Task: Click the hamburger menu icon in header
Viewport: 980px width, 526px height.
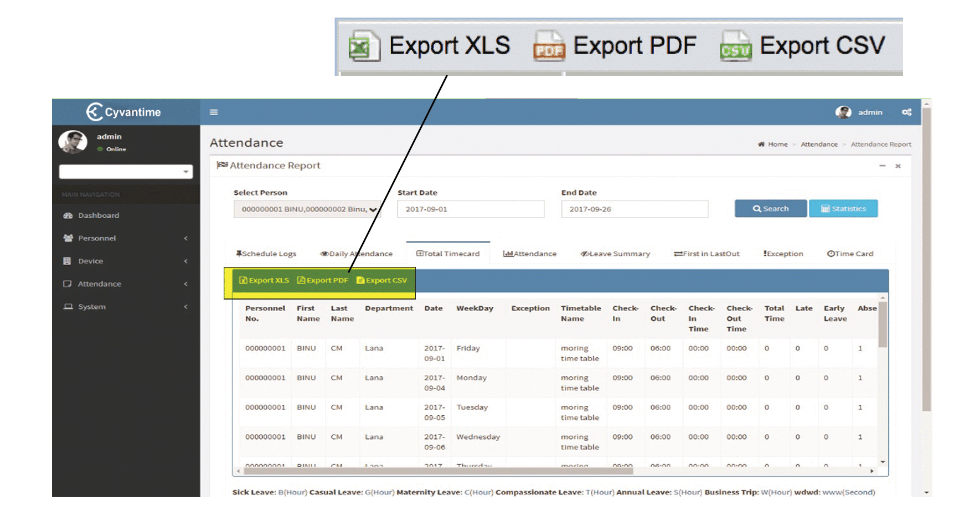Action: click(214, 112)
